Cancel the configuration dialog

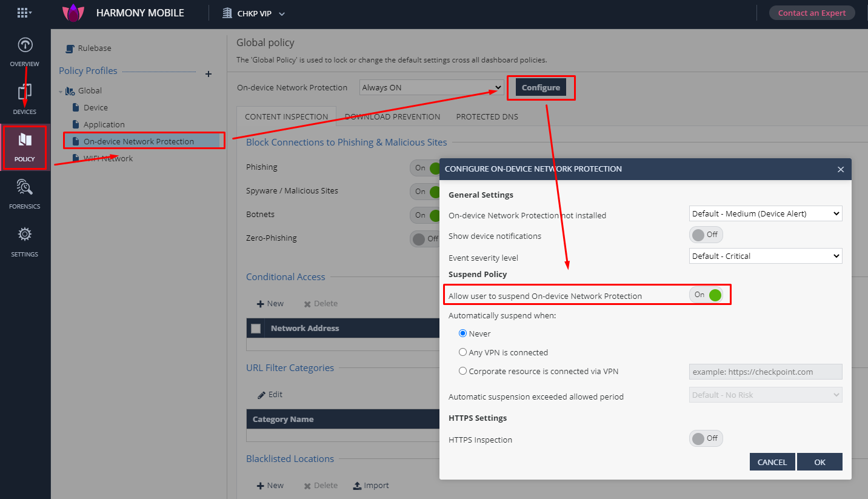coord(772,462)
